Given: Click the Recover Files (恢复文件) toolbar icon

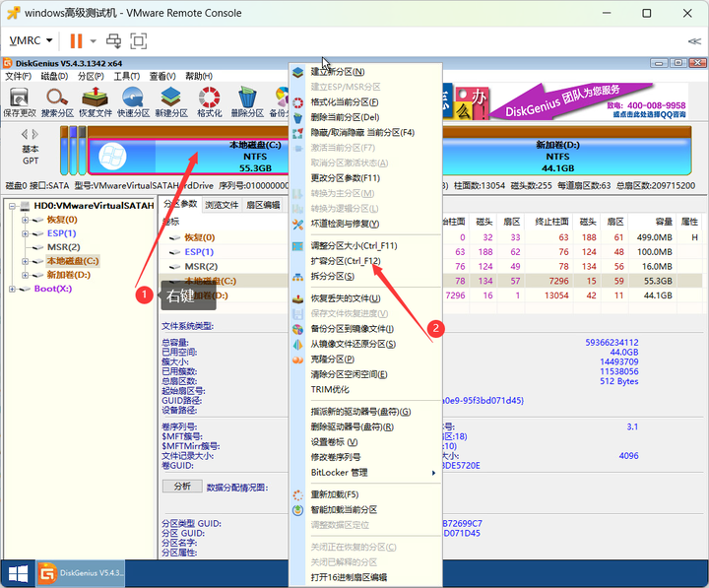Looking at the screenshot, I should point(96,102).
